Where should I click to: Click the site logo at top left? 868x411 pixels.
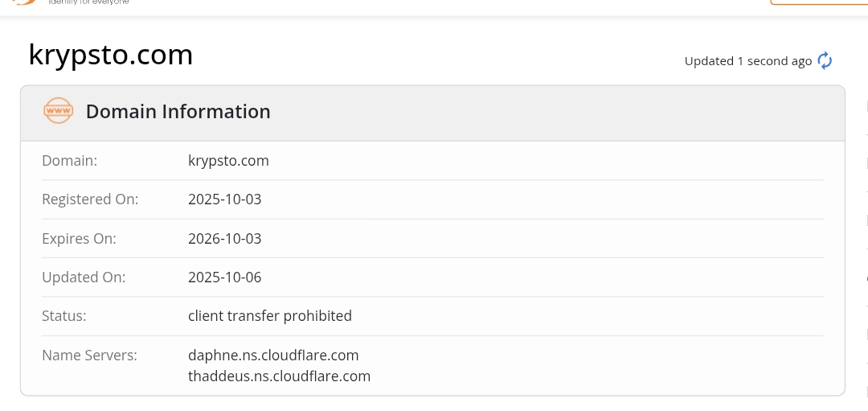click(x=26, y=2)
